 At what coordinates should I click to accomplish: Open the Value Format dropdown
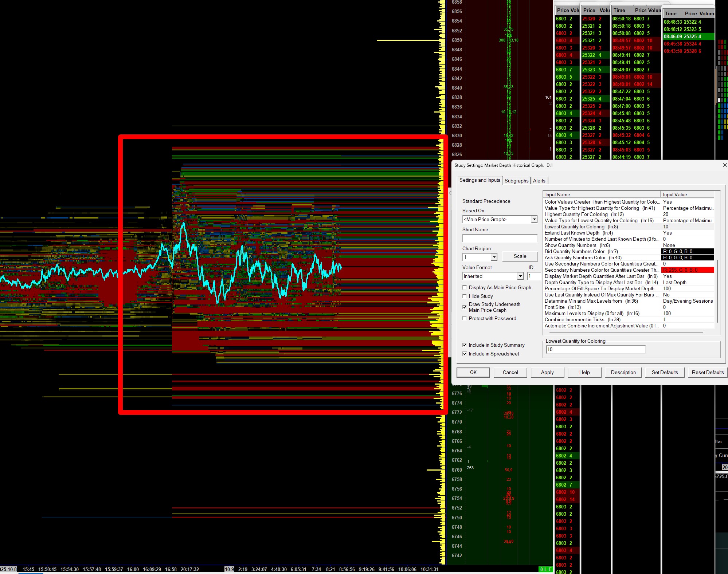click(520, 276)
